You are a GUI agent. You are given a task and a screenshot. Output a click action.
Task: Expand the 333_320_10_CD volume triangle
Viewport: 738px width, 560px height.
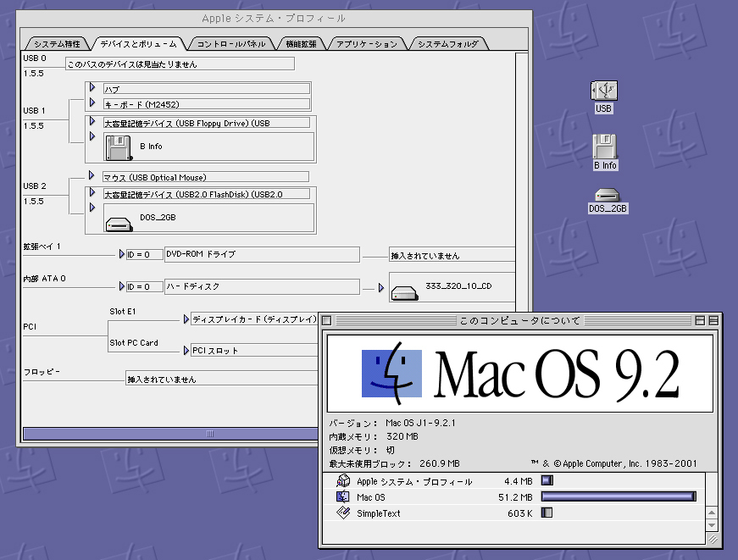381,287
